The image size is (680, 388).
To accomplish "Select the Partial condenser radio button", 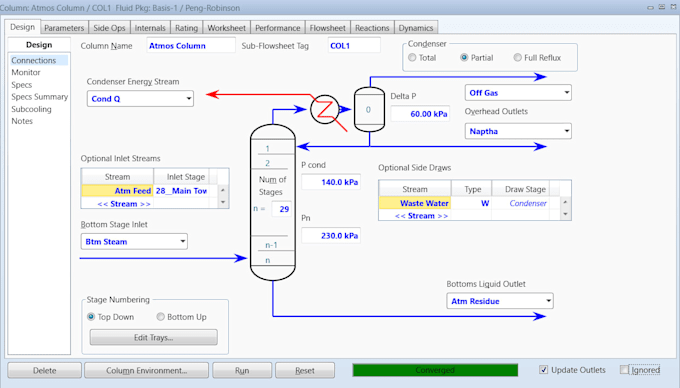I will point(464,58).
